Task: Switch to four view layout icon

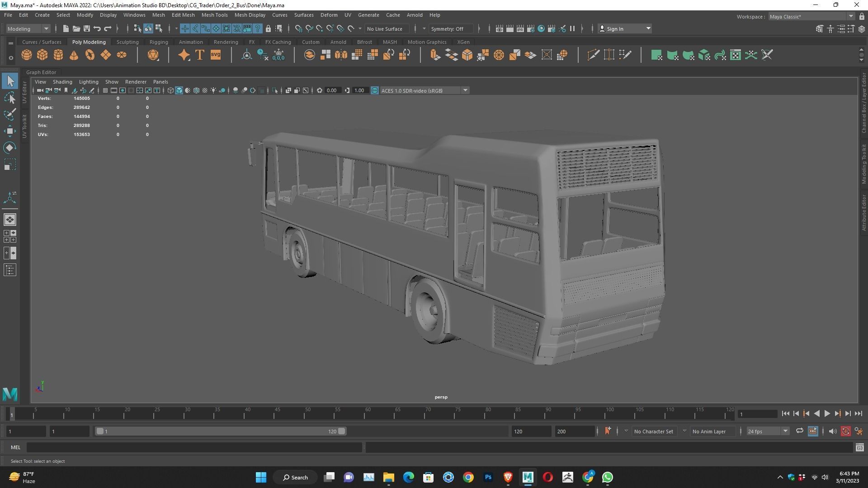Action: (x=10, y=236)
